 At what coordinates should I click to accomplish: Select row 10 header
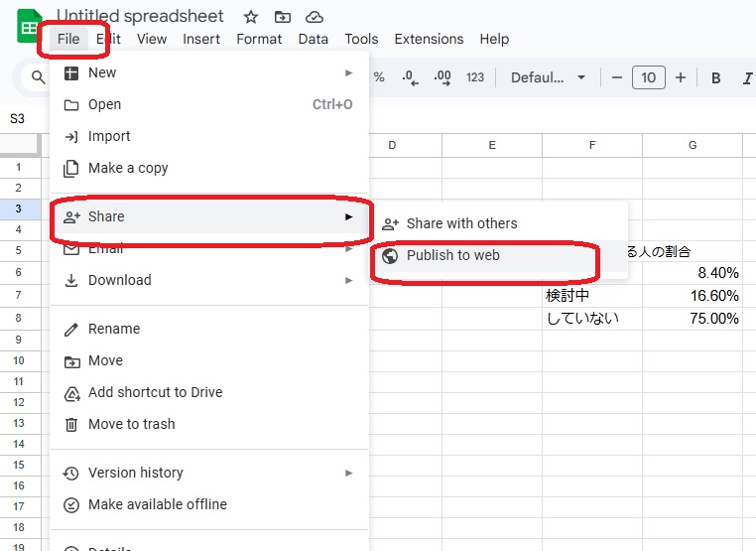18,360
